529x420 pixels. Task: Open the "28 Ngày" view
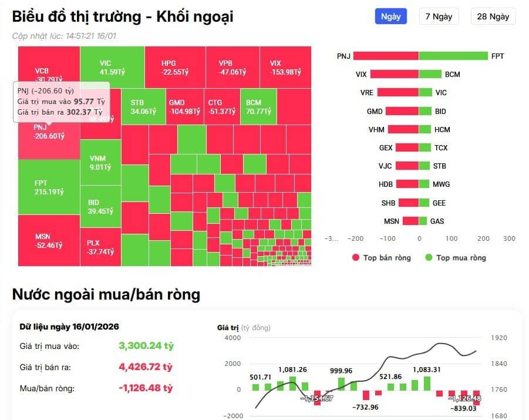click(493, 16)
